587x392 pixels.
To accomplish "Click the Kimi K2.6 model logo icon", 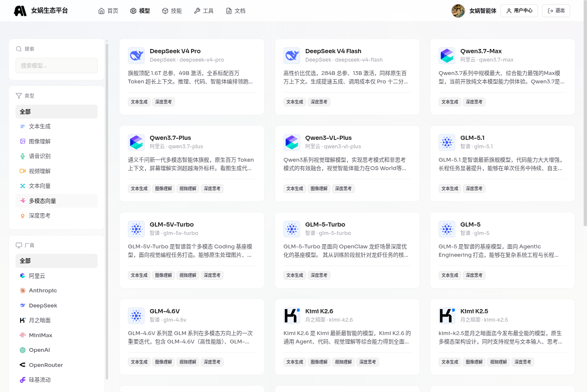I will click(x=292, y=315).
